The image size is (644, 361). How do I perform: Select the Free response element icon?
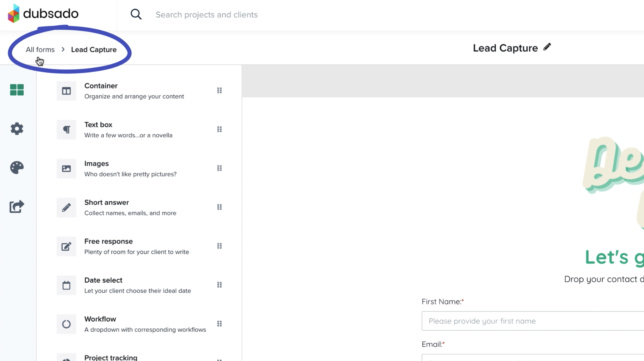pos(66,246)
